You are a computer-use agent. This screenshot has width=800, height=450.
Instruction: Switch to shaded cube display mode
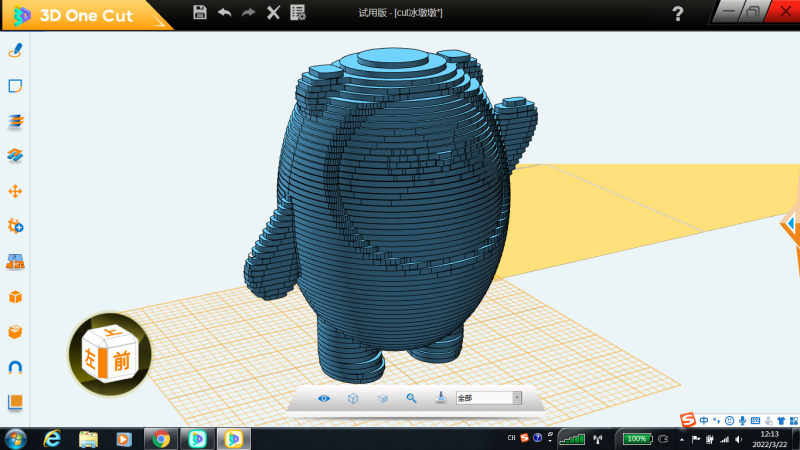[x=383, y=398]
